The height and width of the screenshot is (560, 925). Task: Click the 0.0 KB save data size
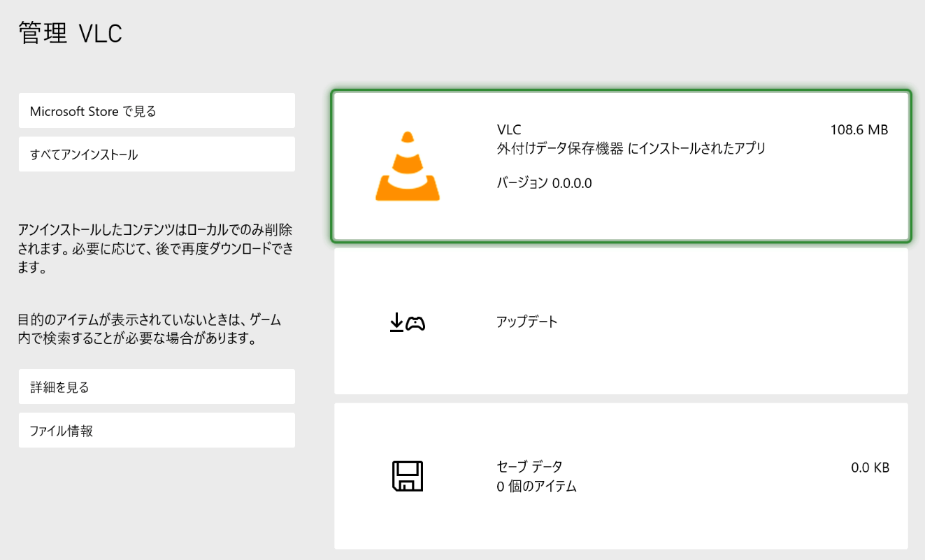(x=870, y=468)
